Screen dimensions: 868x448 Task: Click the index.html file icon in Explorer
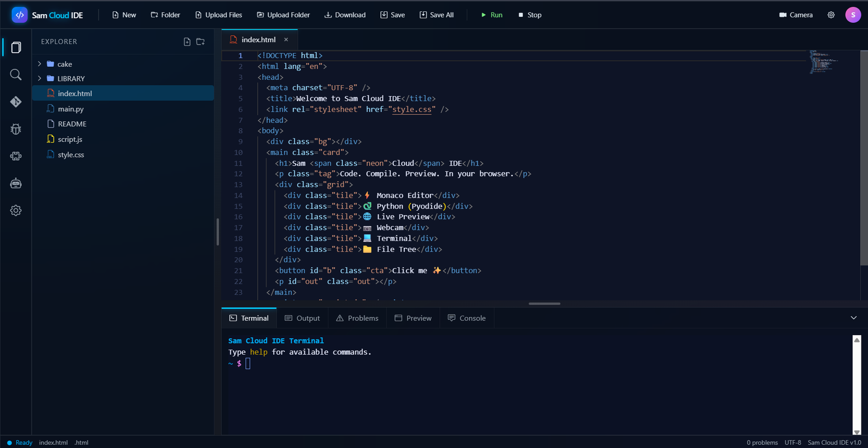(x=50, y=93)
